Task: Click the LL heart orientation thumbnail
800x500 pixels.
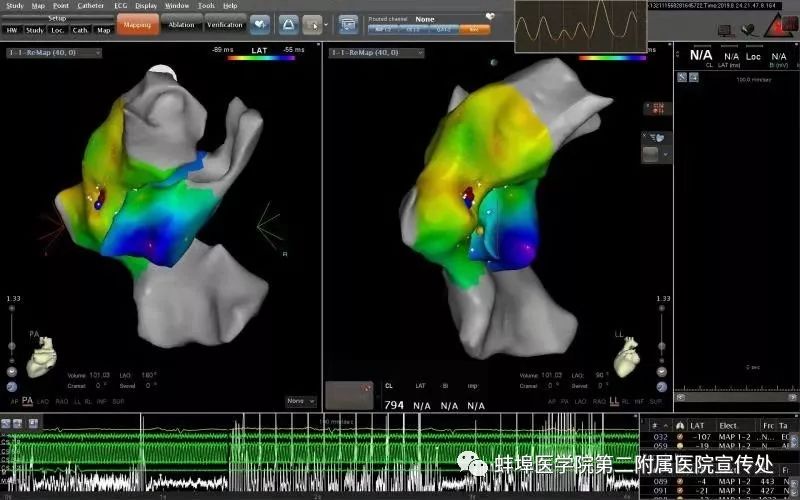Action: click(627, 357)
